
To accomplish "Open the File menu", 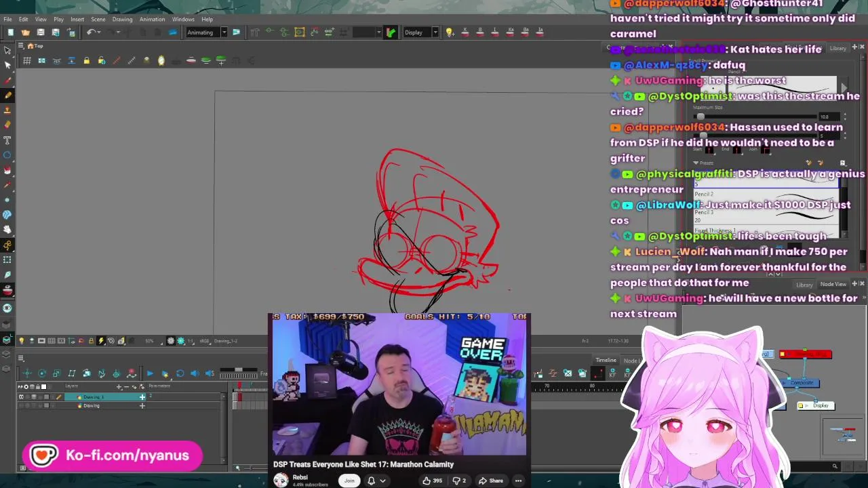I will pos(7,19).
